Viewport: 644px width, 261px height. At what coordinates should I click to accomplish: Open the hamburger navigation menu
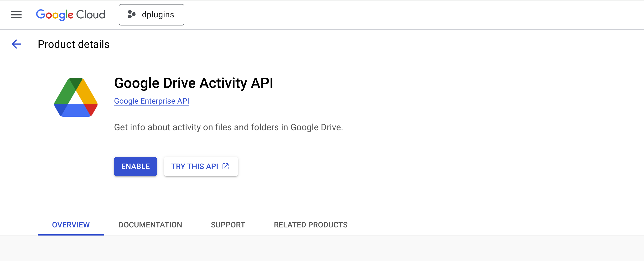pyautogui.click(x=16, y=15)
